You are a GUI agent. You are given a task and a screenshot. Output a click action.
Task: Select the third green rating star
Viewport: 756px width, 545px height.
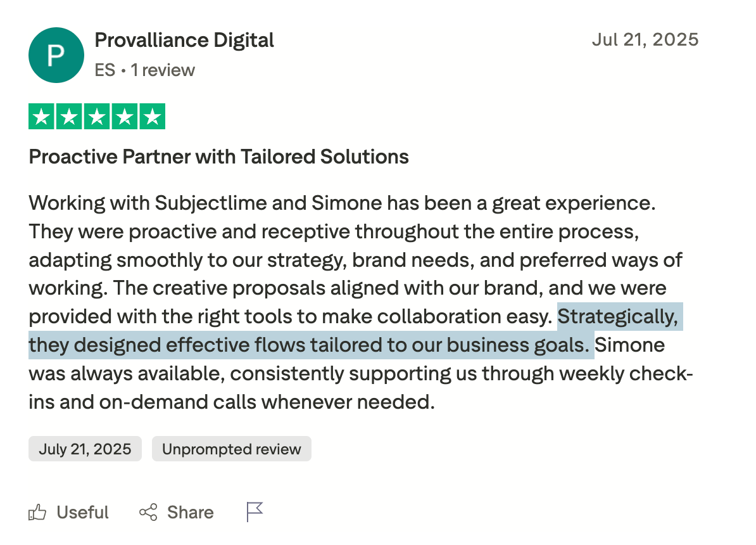pos(97,117)
